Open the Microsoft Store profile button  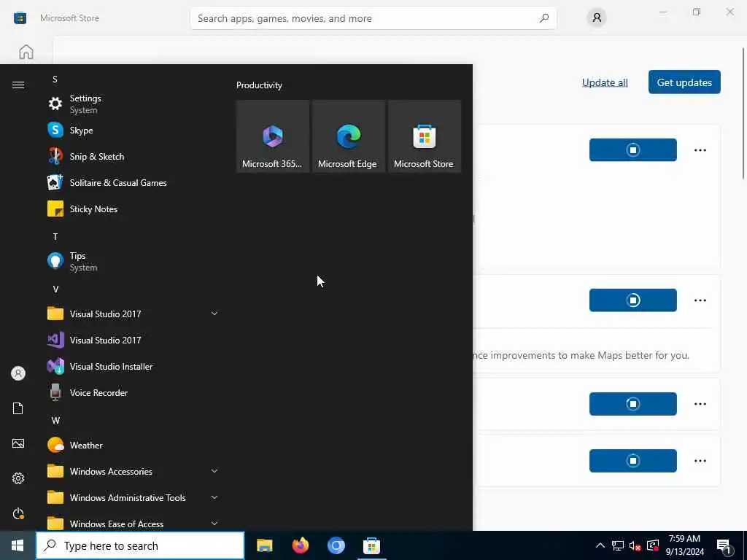pos(597,18)
